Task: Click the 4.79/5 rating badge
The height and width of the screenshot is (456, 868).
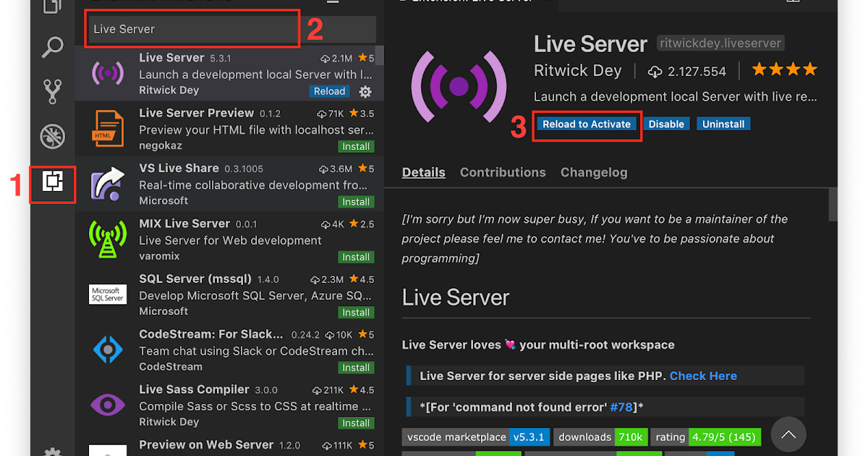Action: click(x=725, y=436)
